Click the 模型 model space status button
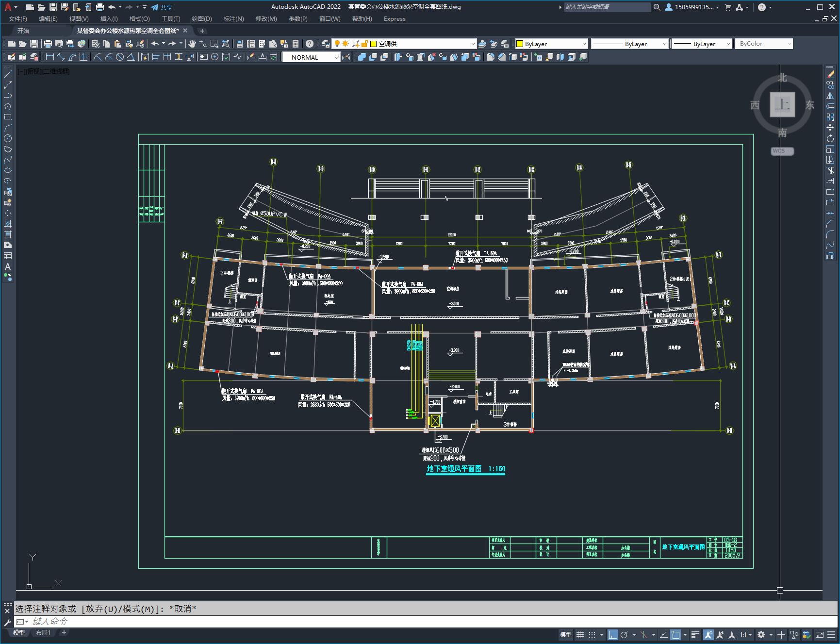840x644 pixels. coord(566,635)
